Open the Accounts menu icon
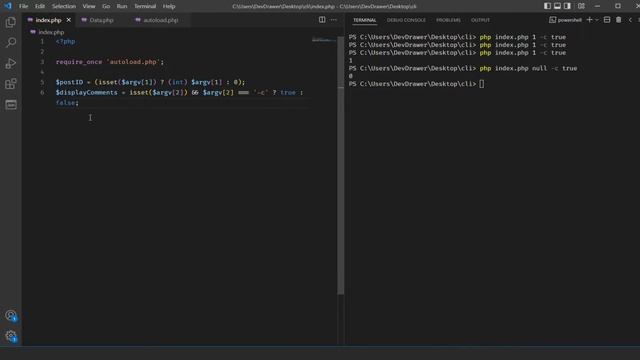This screenshot has width=640, height=360. tap(11, 316)
